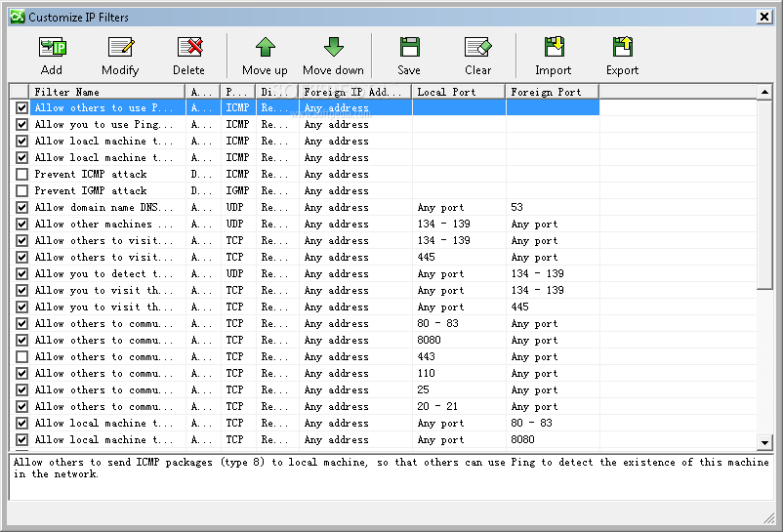Close the Customize IP Filters window
The image size is (783, 532).
coord(764,17)
